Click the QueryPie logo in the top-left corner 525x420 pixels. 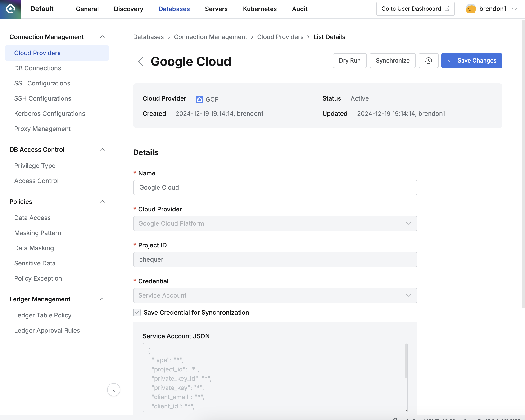[x=10, y=9]
